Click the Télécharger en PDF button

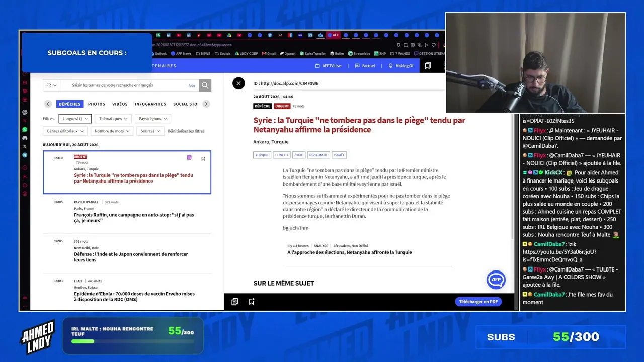tap(478, 302)
